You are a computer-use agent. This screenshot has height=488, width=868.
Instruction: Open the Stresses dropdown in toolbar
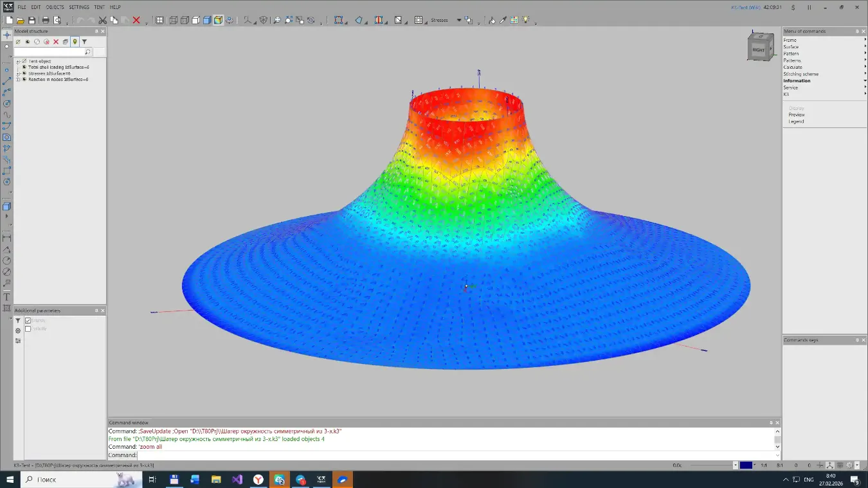click(x=458, y=21)
